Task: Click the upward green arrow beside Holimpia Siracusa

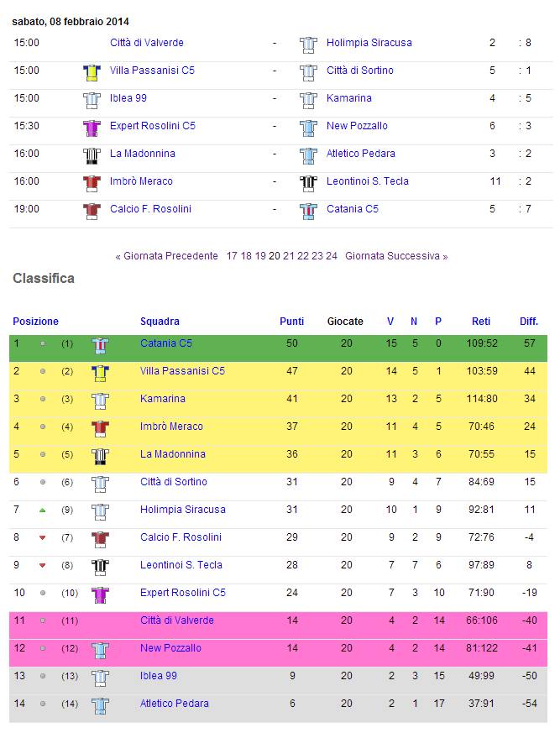Action: (43, 510)
